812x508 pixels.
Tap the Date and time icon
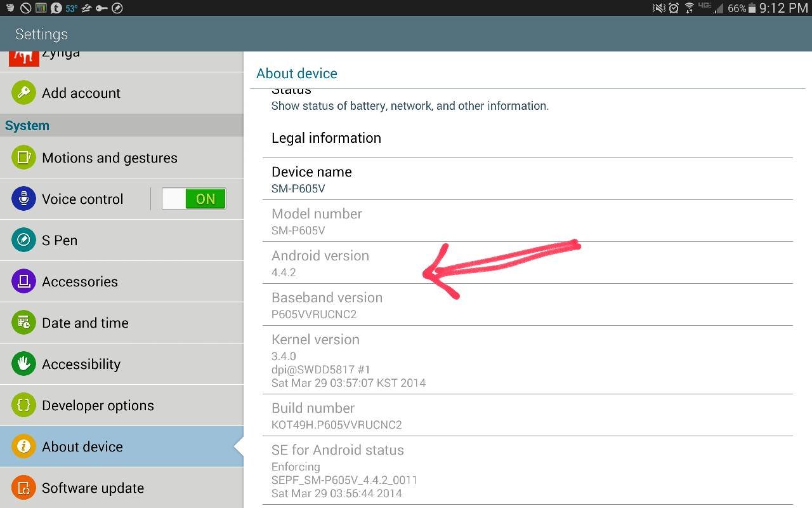click(x=23, y=323)
